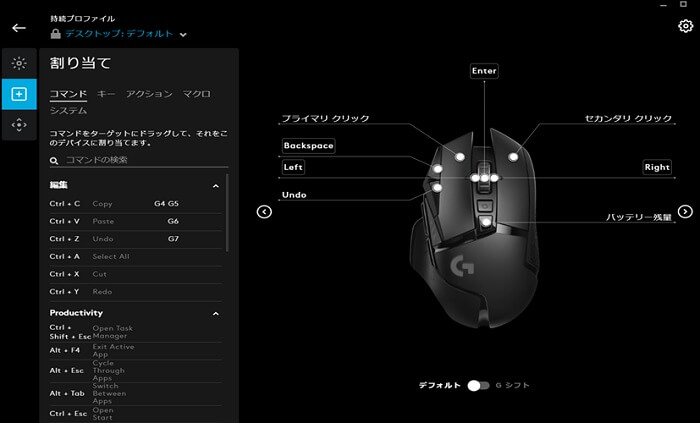
Task: Click the profile lock icon
Action: click(55, 34)
